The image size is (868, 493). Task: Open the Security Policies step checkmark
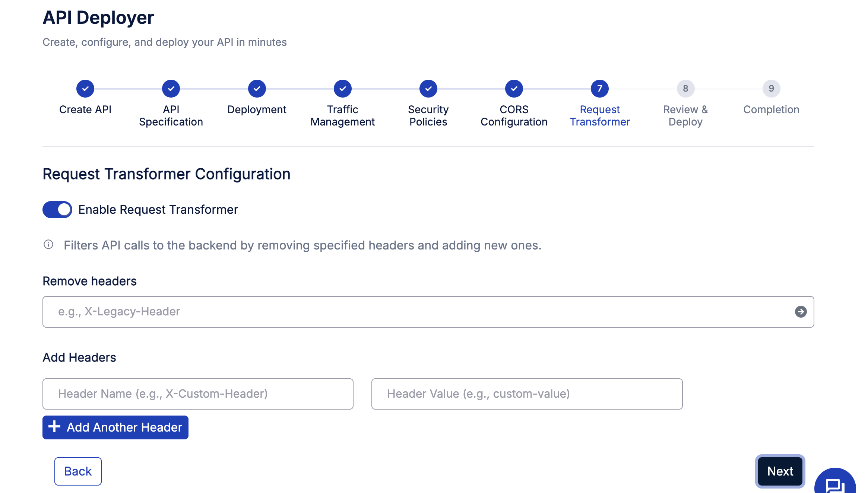click(428, 89)
